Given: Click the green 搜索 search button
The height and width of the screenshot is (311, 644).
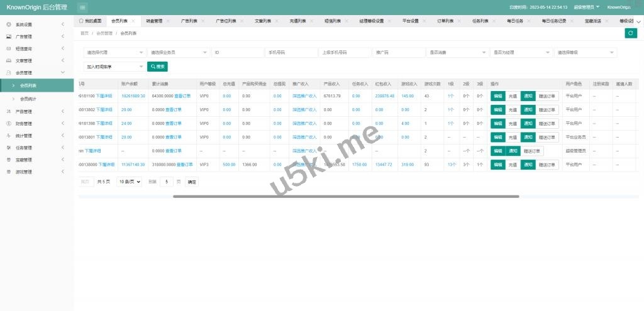Looking at the screenshot, I should (157, 66).
